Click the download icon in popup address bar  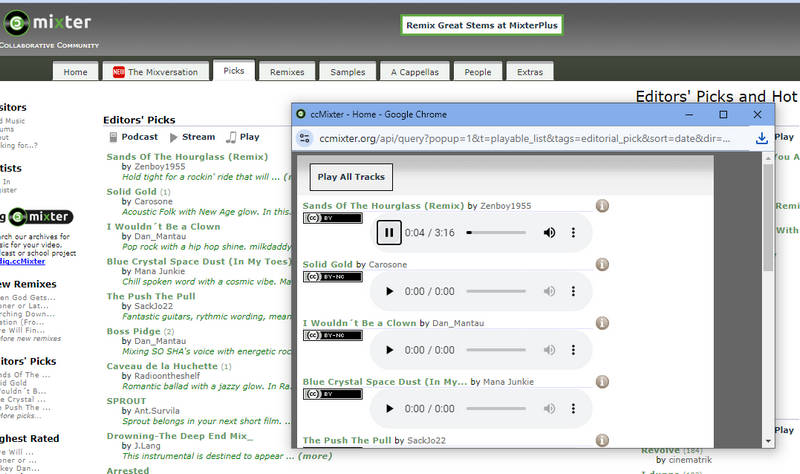[761, 139]
